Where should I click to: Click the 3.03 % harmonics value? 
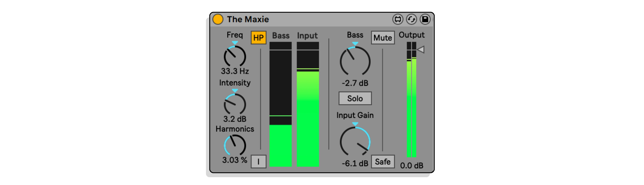tap(235, 160)
